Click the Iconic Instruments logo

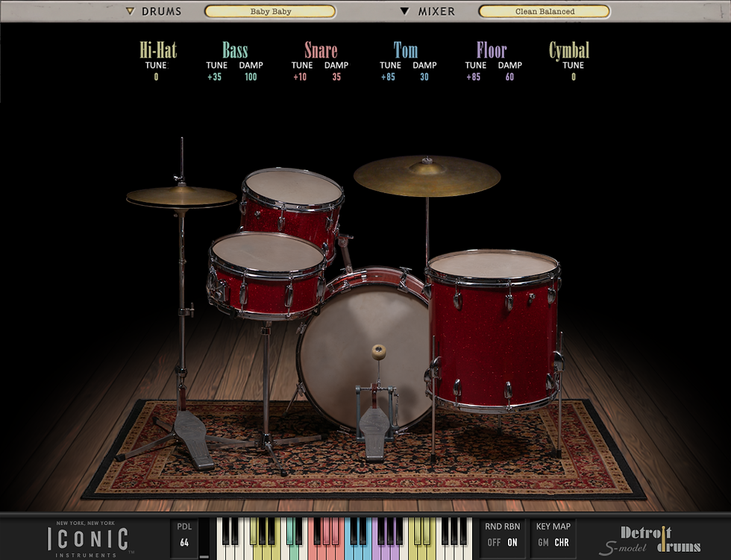coord(90,538)
